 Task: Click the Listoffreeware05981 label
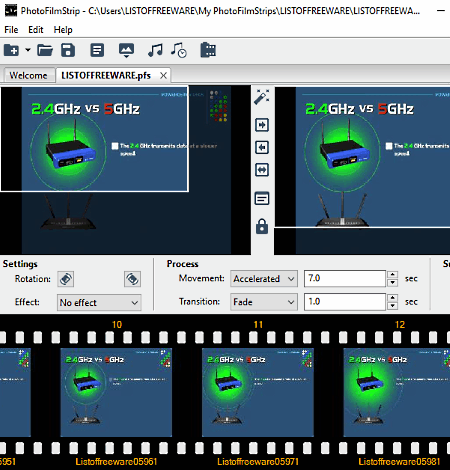pyautogui.click(x=399, y=462)
